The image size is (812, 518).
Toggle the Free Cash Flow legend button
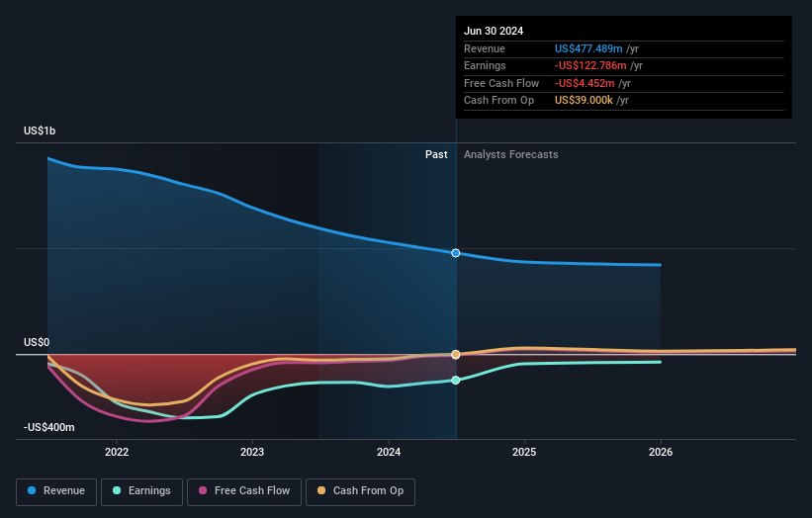pos(244,491)
